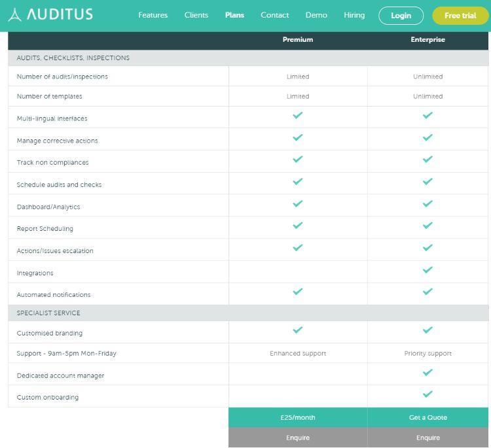Click the 'Automated notifications' feature label
Viewport: 491px width, 448px height.
click(x=54, y=295)
